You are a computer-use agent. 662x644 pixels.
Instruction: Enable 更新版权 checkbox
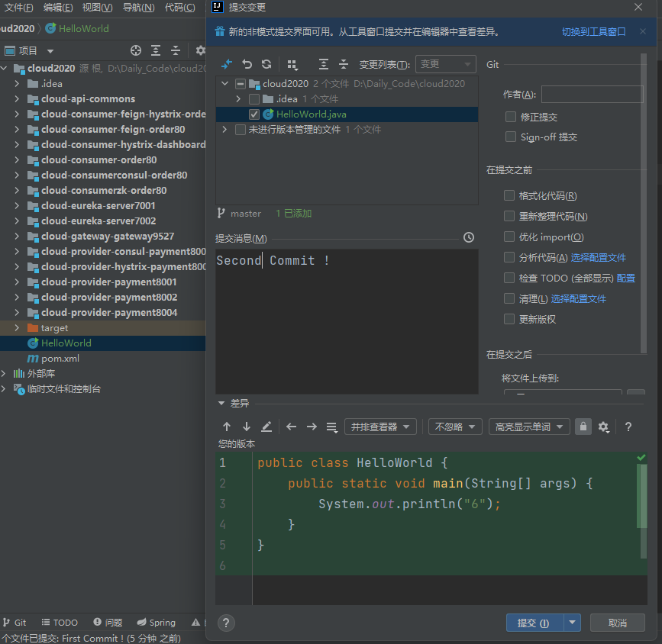click(509, 319)
